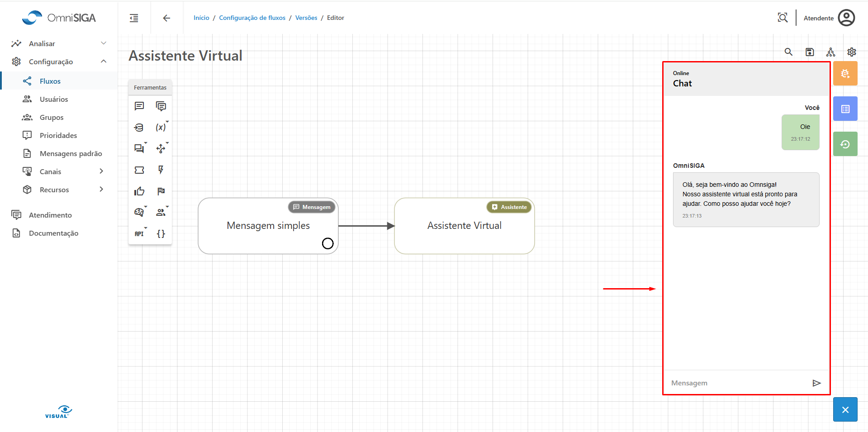Open the Início breadcrumb link
The width and height of the screenshot is (868, 432).
pos(201,18)
